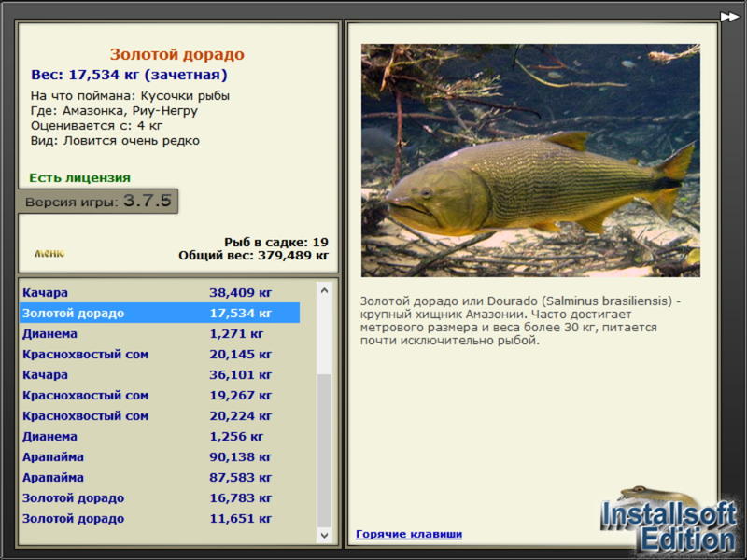Click the Рыб в садке: 19 text
This screenshot has width=747, height=560.
[276, 242]
